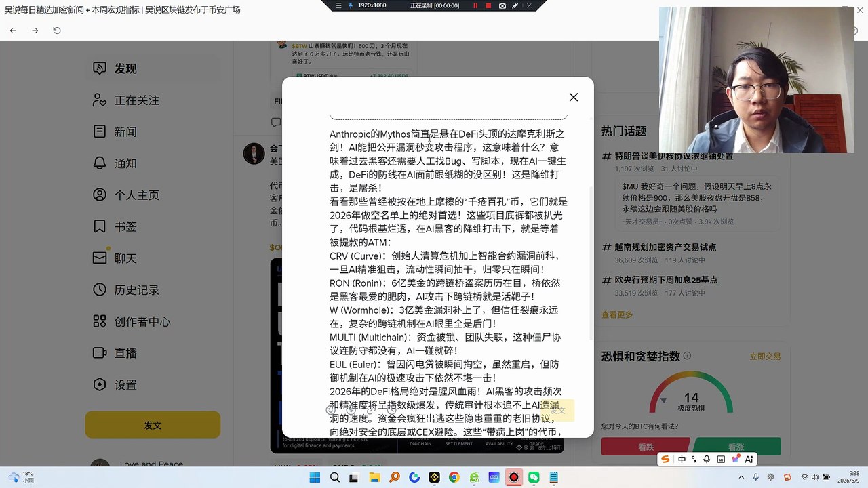Screen dimensions: 868x488
Task: Open 书签 (Bookmarks) in the sidebar
Action: tap(153, 226)
